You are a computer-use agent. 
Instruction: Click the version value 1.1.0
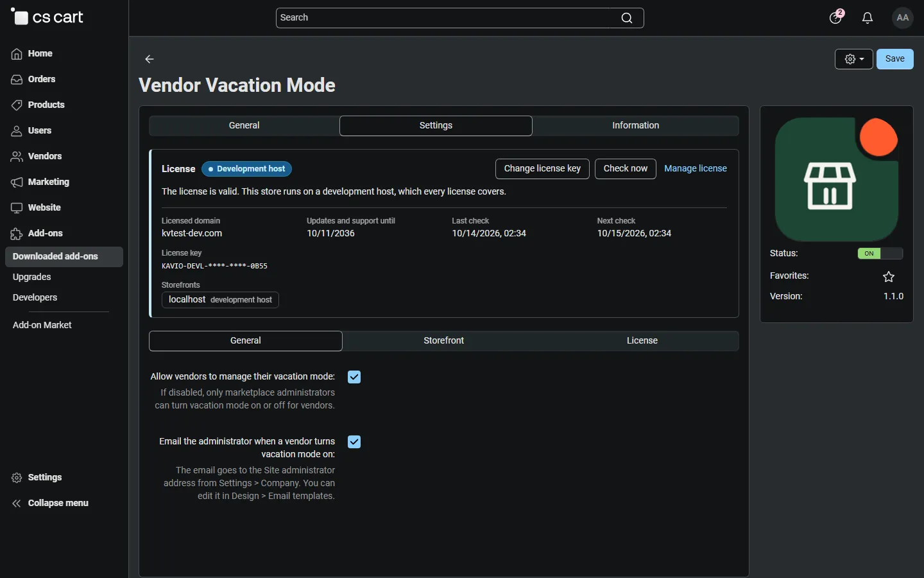pyautogui.click(x=894, y=297)
